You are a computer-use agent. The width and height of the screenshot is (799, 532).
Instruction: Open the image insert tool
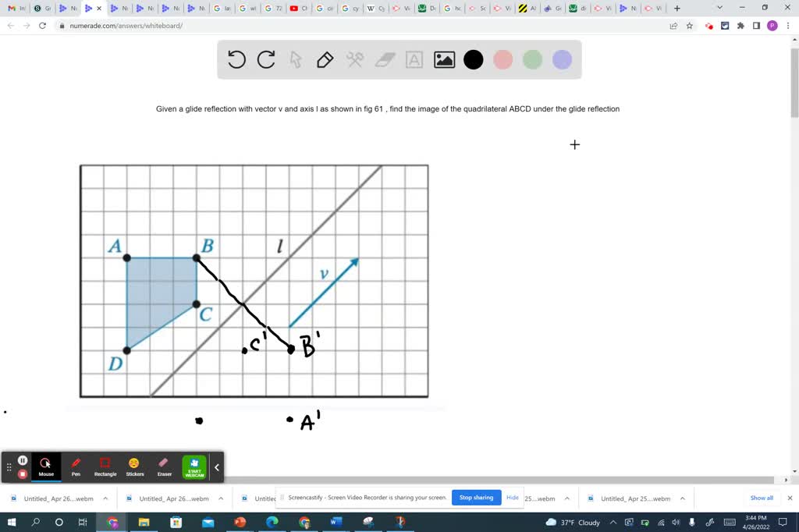pos(444,59)
